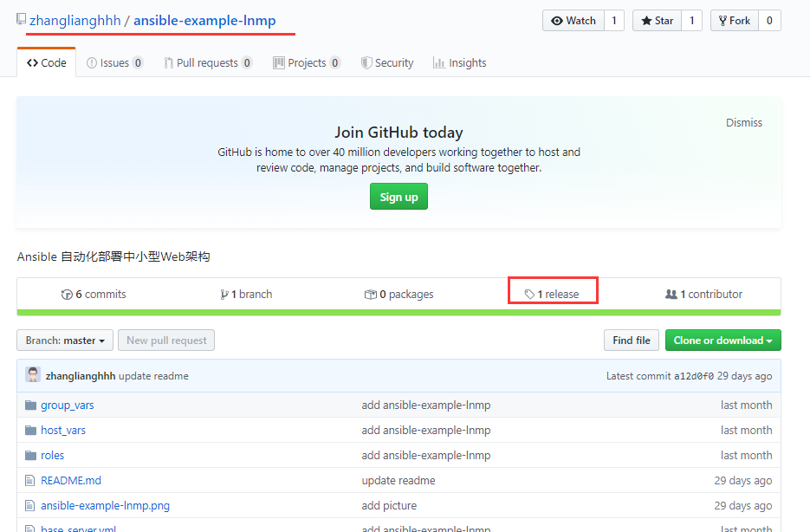Click the README.md file icon
The width and height of the screenshot is (810, 532).
[x=30, y=480]
